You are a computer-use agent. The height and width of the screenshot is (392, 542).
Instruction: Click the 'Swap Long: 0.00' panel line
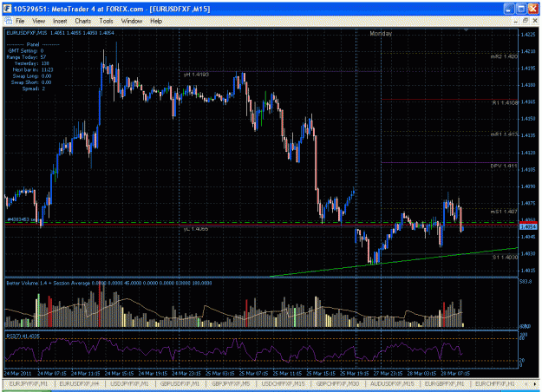[32, 76]
